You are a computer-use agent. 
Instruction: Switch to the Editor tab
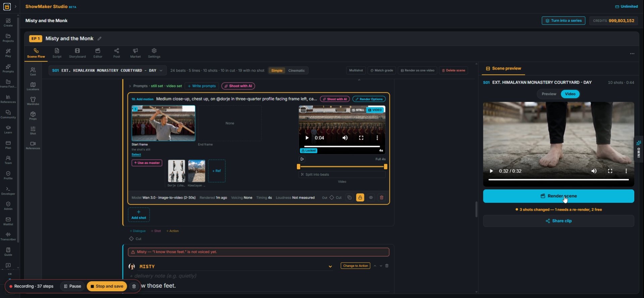point(98,53)
